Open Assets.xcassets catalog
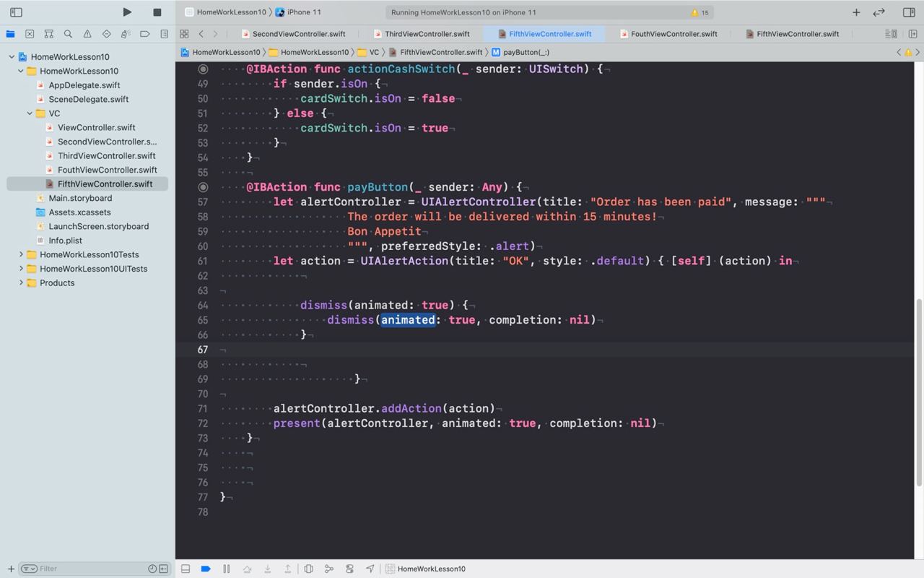 coord(79,212)
